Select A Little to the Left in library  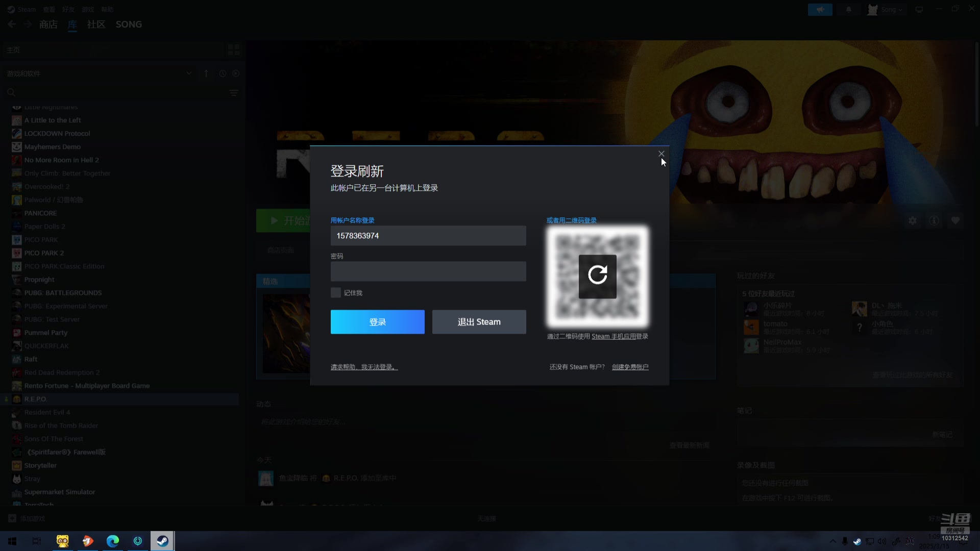pos(53,120)
